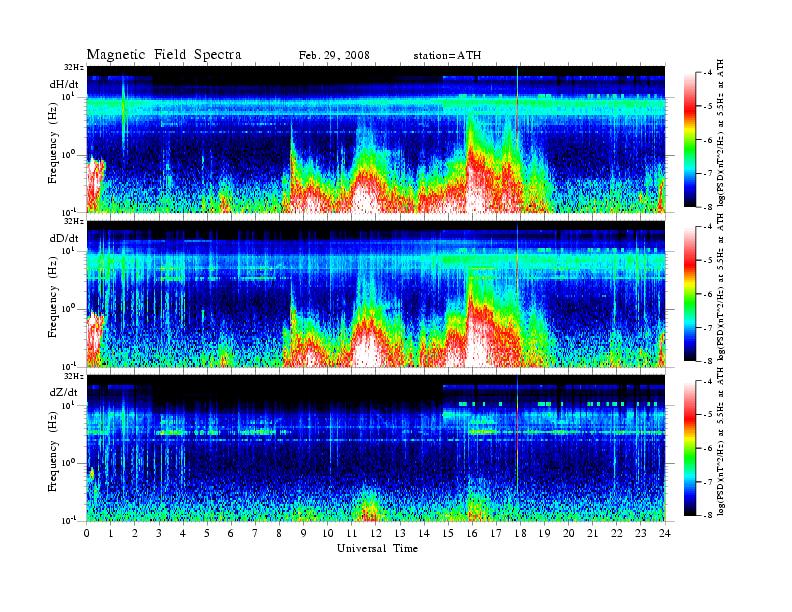Click hour "3" on the Universal Time axis
The image size is (792, 612).
159,533
